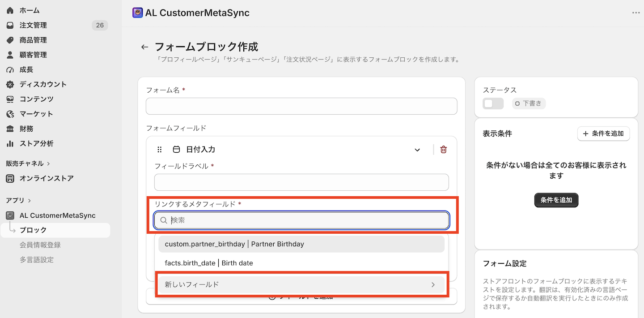Toggle the ステータス switch on
This screenshot has width=644, height=318.
[493, 103]
